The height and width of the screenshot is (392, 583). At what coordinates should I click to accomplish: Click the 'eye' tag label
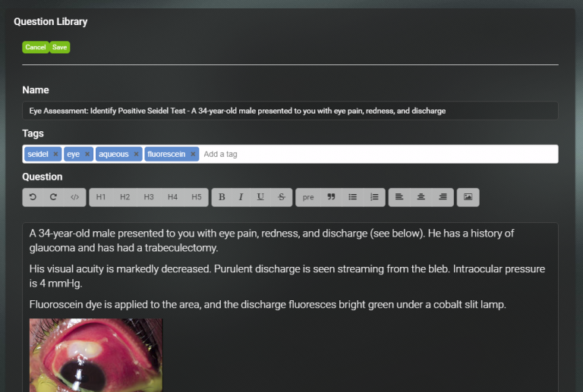(x=73, y=154)
